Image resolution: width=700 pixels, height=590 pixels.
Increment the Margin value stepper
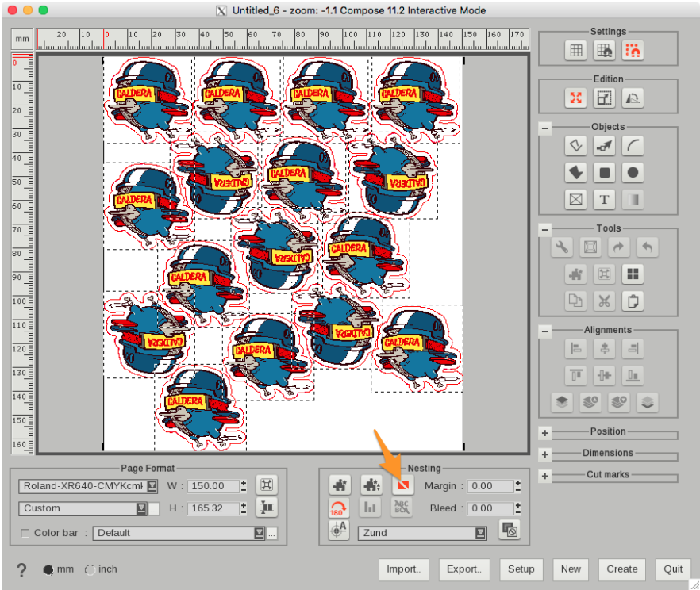coord(517,481)
